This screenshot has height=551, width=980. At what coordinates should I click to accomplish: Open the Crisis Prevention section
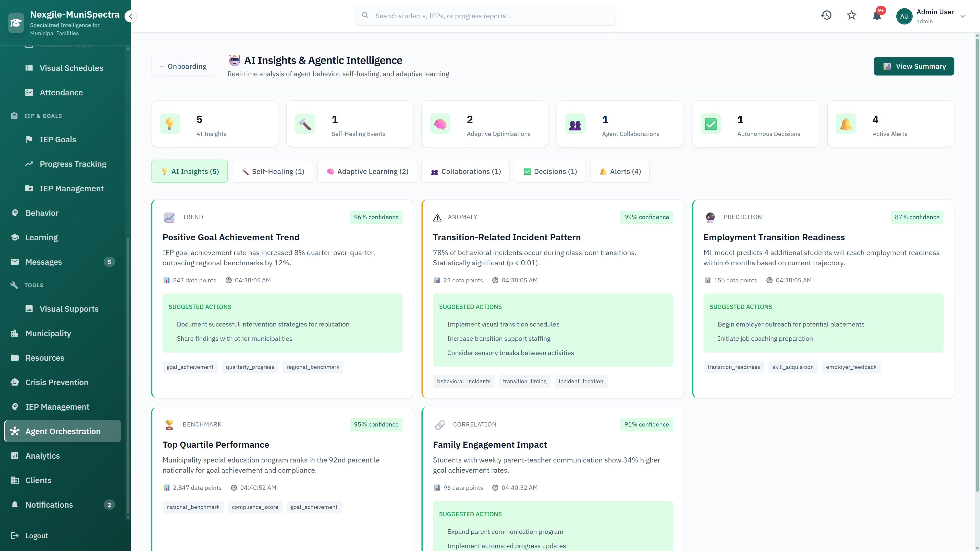[x=57, y=382]
